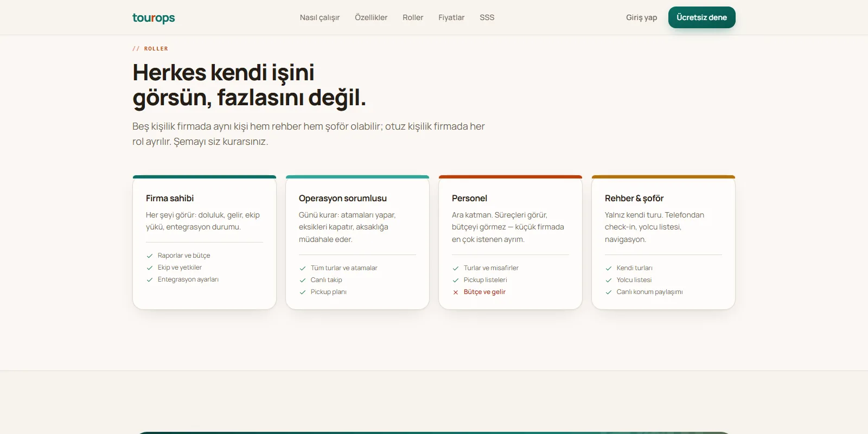
Task: Open the Fiyatlar nav link
Action: click(451, 17)
